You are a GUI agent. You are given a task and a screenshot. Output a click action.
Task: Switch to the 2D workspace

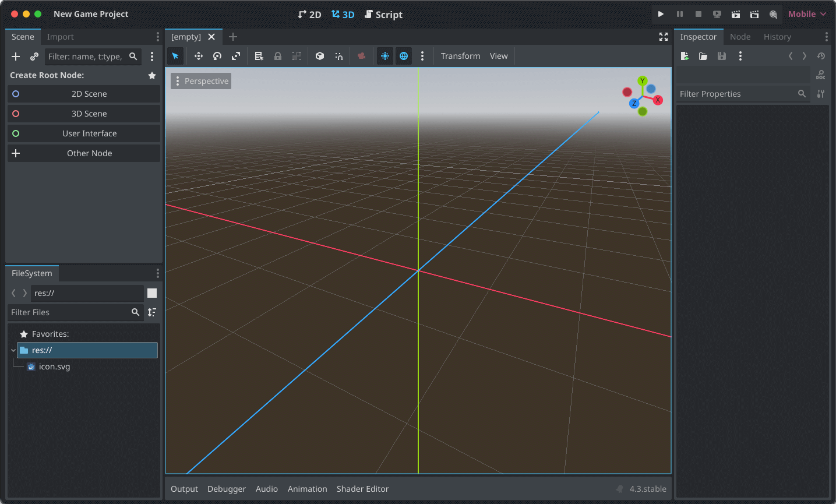(x=309, y=15)
